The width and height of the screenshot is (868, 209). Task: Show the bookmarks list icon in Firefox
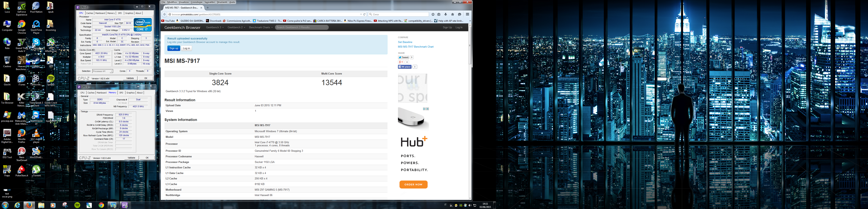[439, 15]
